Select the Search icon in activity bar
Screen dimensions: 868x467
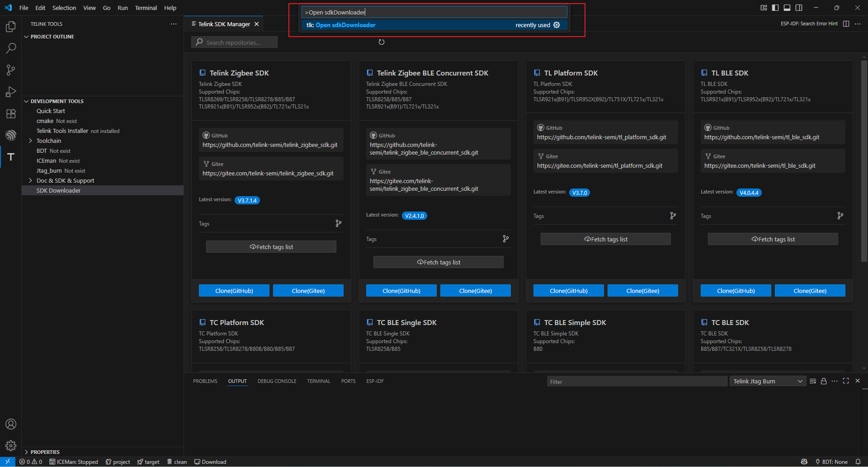point(11,48)
